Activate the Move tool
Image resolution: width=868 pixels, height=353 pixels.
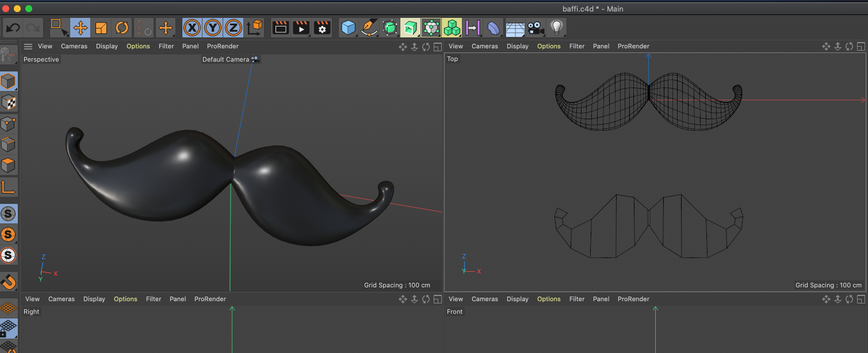point(80,28)
